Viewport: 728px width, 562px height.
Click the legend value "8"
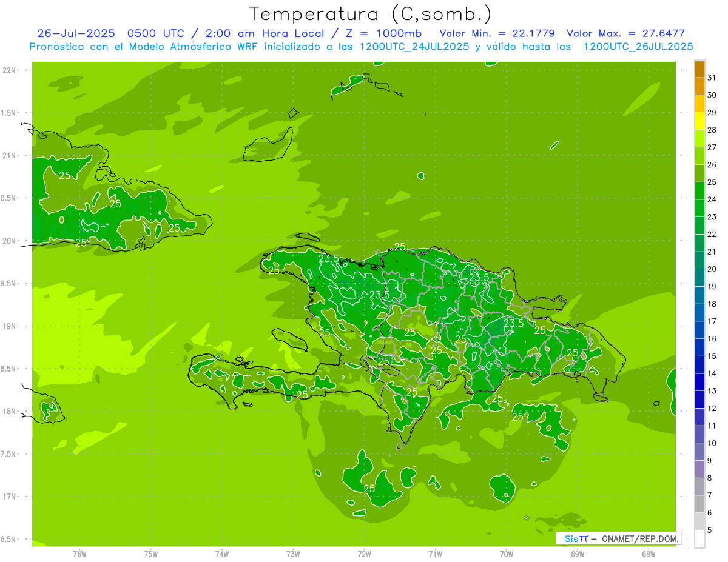click(x=710, y=478)
